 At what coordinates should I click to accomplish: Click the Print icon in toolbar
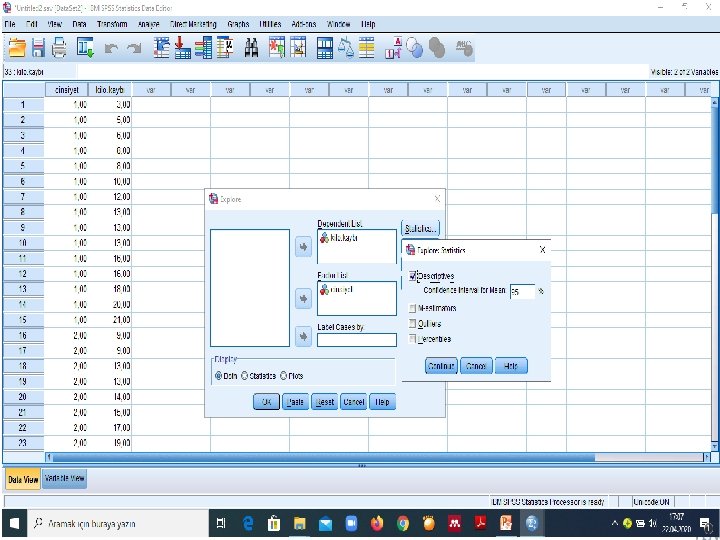(59, 48)
